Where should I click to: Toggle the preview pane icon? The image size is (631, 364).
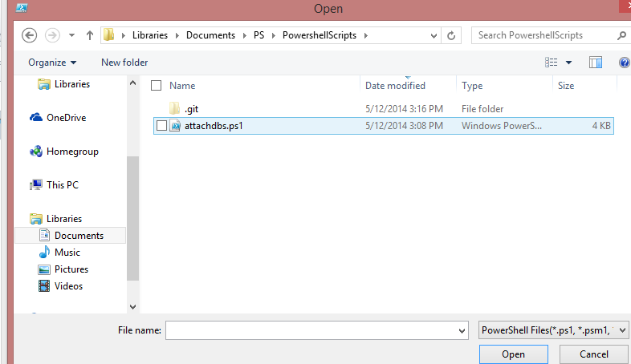[596, 63]
